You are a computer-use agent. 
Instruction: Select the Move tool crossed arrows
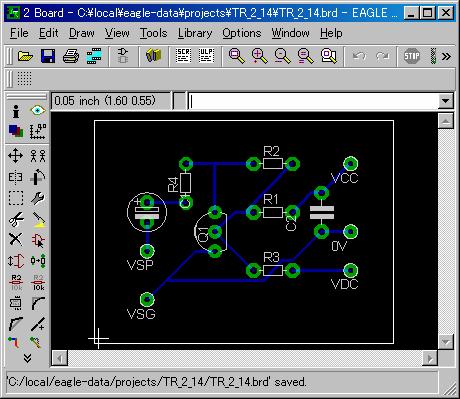pyautogui.click(x=16, y=156)
